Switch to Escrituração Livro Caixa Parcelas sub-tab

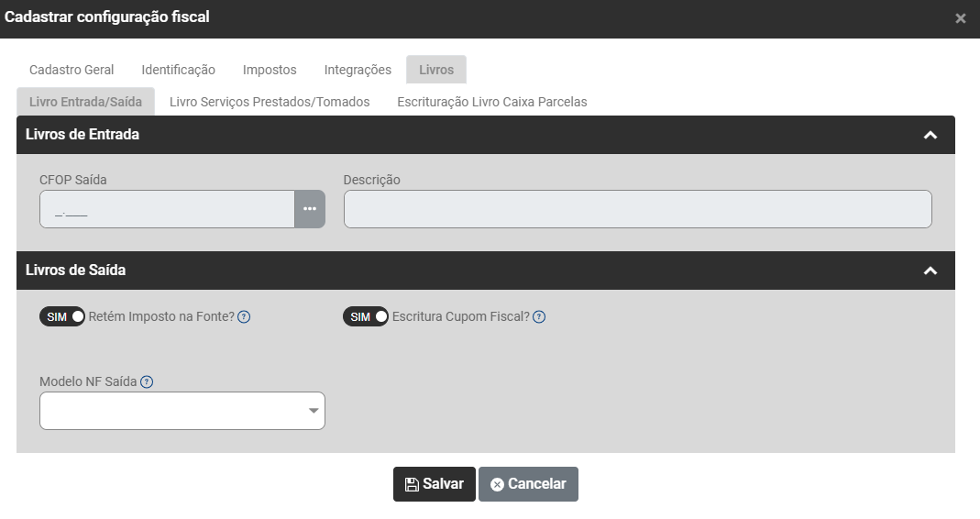coord(491,102)
